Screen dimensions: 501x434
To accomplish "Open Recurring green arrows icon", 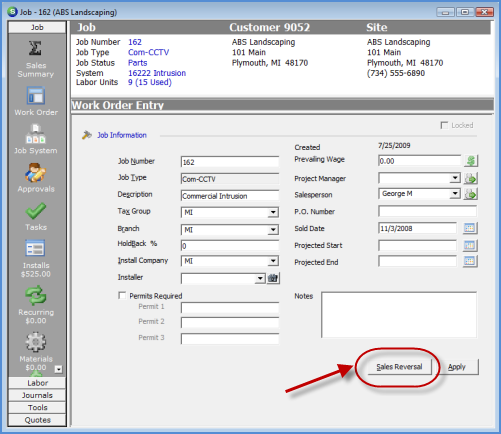I will [x=35, y=295].
